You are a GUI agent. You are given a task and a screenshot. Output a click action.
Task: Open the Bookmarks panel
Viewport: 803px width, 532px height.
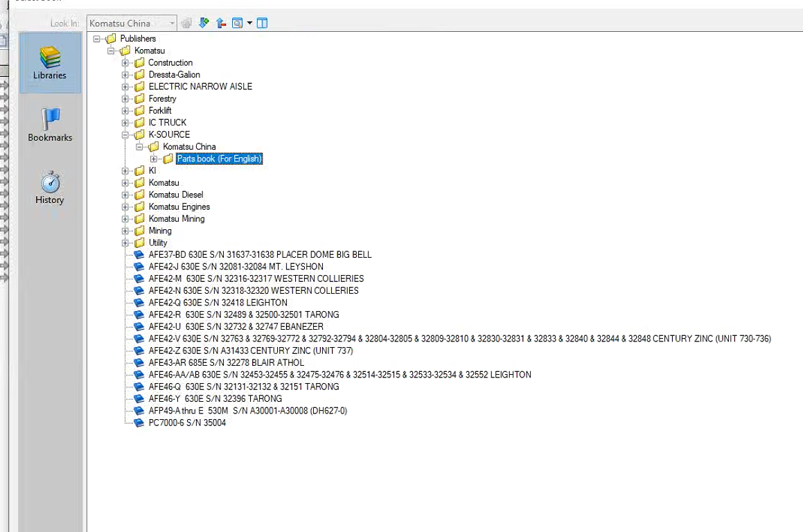pos(50,125)
